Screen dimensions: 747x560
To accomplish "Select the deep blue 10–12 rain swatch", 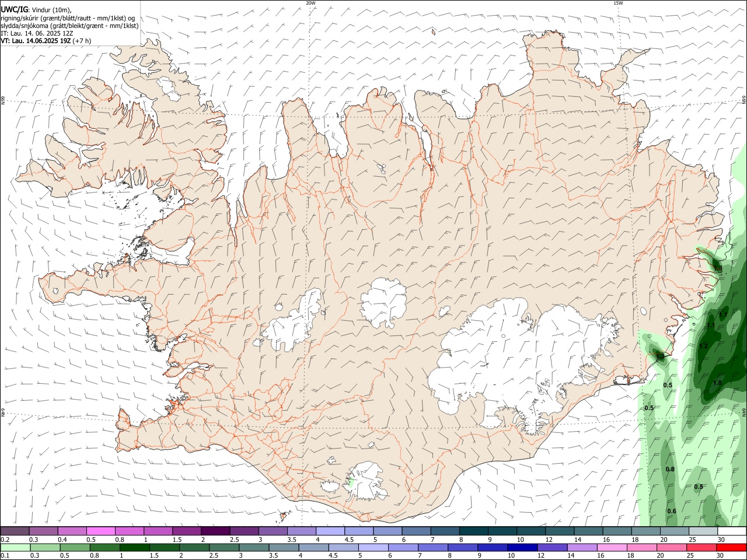I will point(522,548).
